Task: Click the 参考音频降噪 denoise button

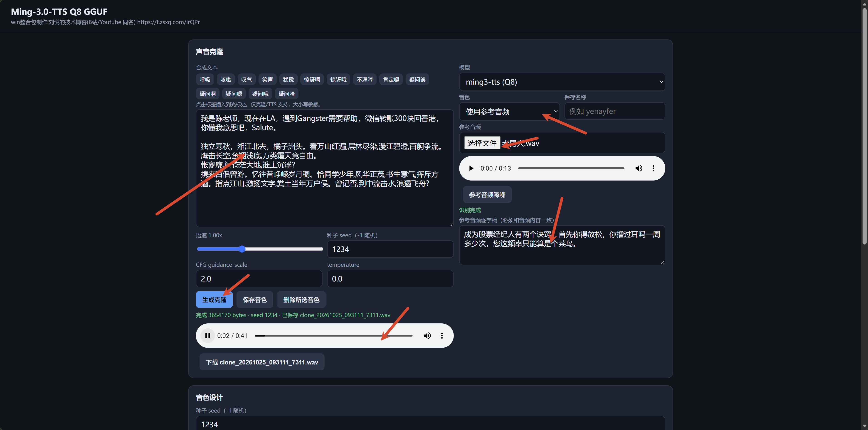Action: click(x=487, y=195)
